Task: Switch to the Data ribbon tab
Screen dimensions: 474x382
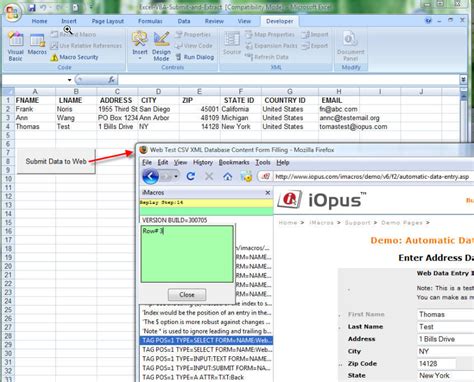Action: tap(184, 21)
